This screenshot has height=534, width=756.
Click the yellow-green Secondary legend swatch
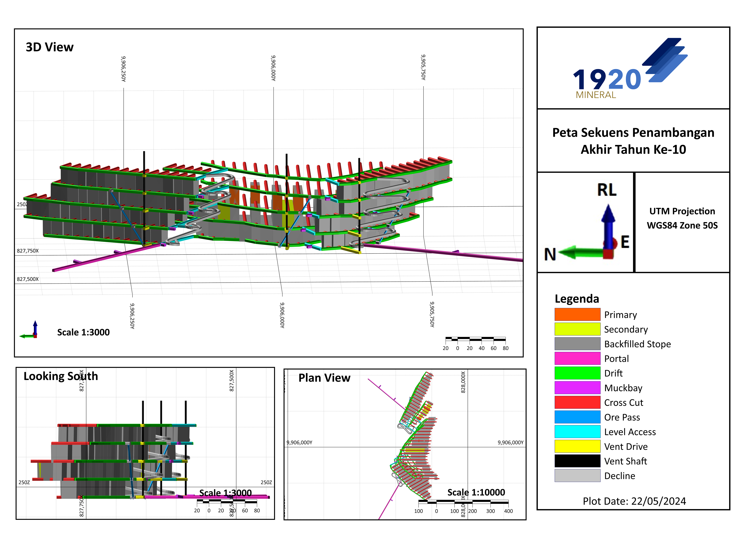[577, 329]
